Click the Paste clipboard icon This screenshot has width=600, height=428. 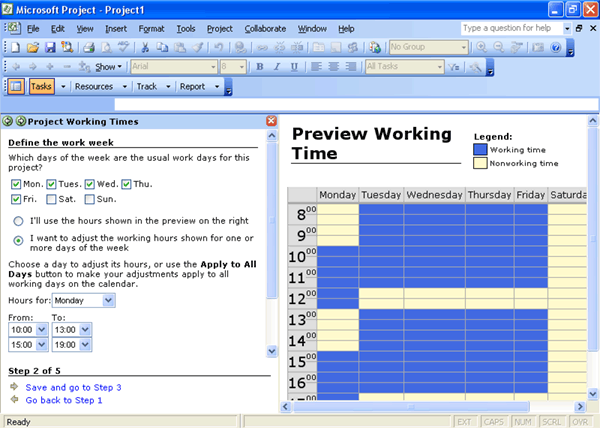click(x=180, y=47)
